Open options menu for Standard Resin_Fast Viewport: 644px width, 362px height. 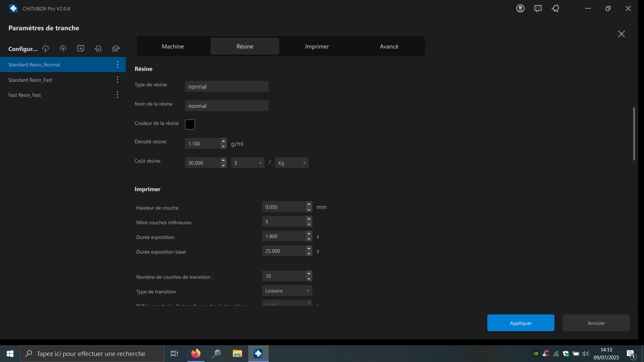pos(117,80)
